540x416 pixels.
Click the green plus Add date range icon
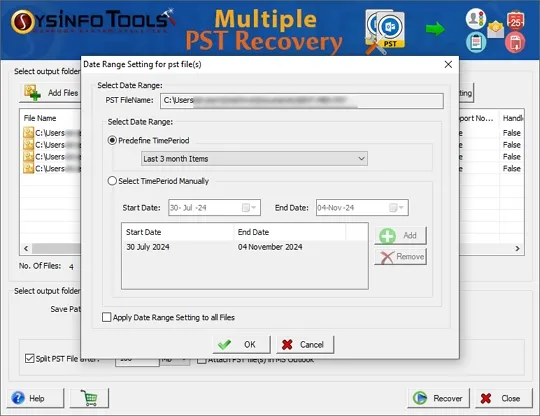tap(387, 236)
